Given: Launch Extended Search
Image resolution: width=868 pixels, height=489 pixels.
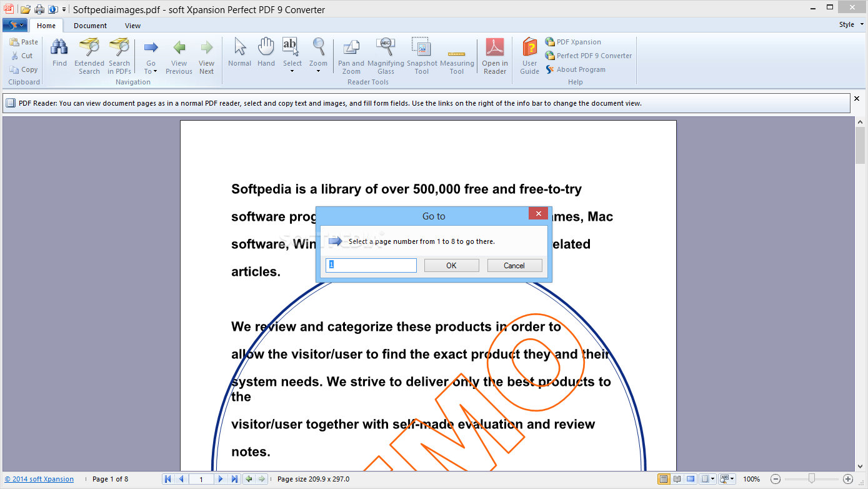Looking at the screenshot, I should click(x=89, y=56).
